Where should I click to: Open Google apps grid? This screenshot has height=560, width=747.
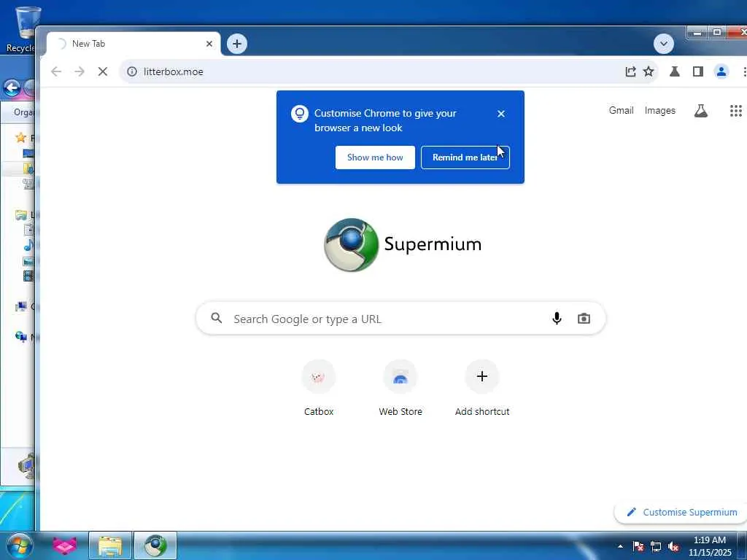[x=735, y=111]
